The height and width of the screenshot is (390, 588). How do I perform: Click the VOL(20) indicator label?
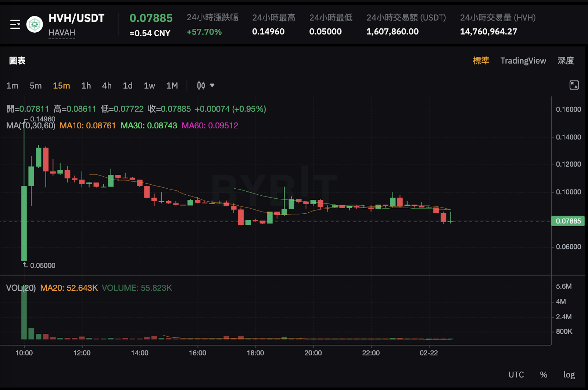tap(21, 288)
